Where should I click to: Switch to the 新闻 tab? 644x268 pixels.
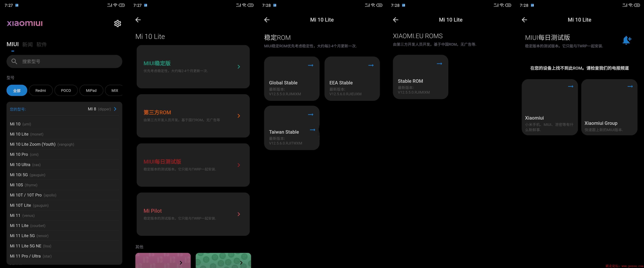pyautogui.click(x=28, y=44)
